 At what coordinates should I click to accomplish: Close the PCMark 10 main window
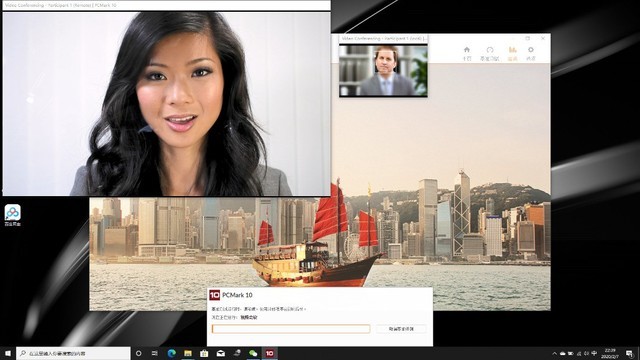543,38
